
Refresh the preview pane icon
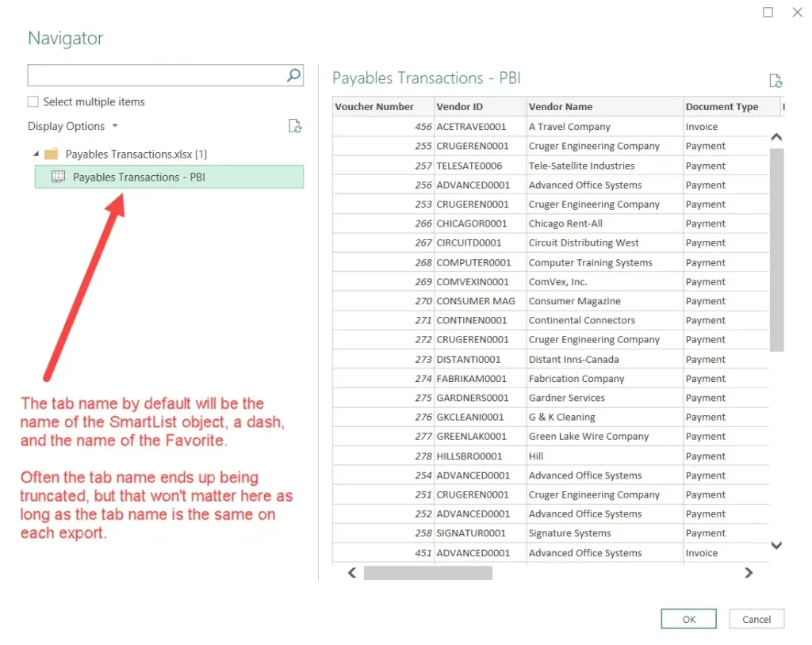pos(776,80)
